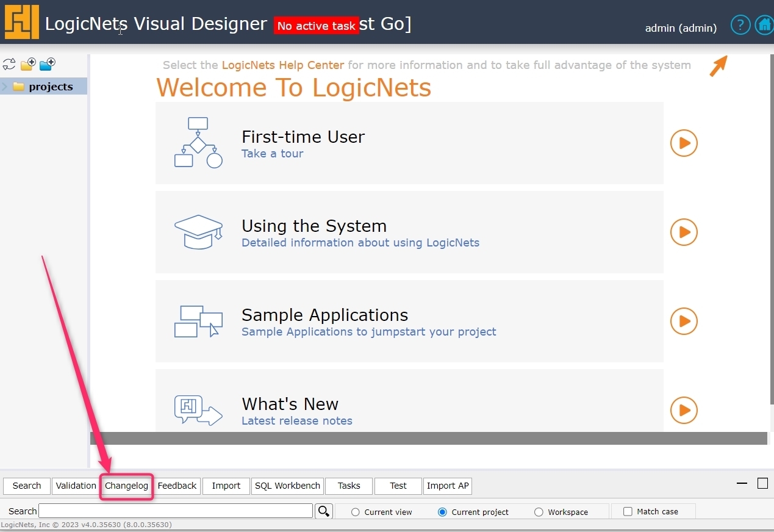The image size is (774, 532).
Task: Click the First-time User flowchart icon
Action: coord(198,143)
